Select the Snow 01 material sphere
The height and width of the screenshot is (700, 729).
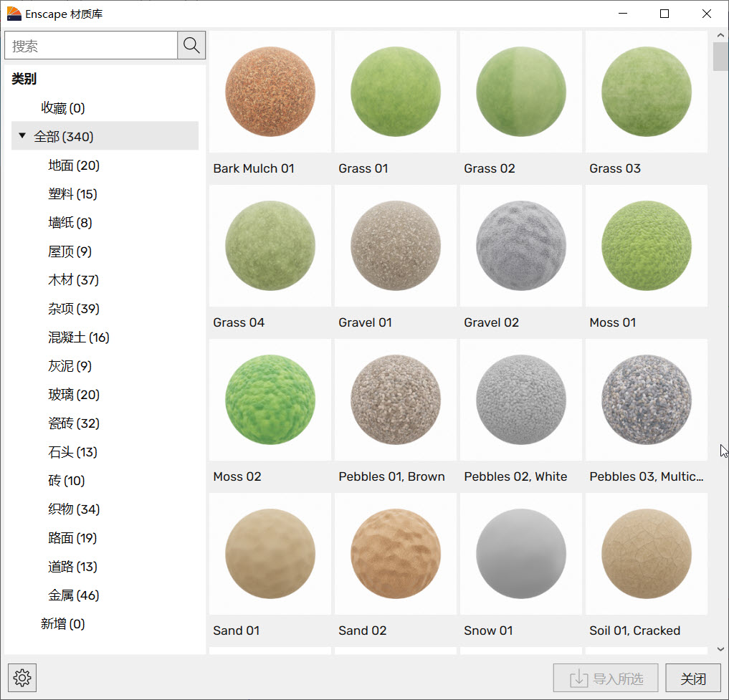tap(521, 554)
